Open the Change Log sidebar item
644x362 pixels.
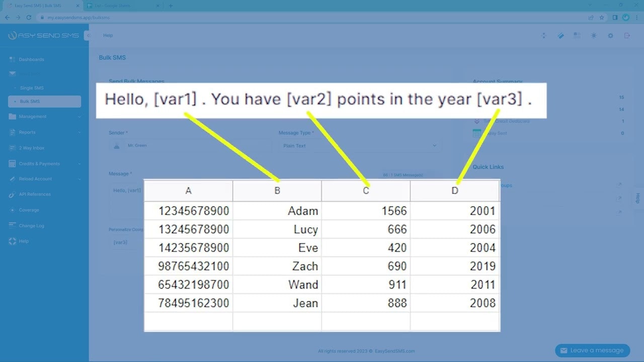[x=44, y=226]
